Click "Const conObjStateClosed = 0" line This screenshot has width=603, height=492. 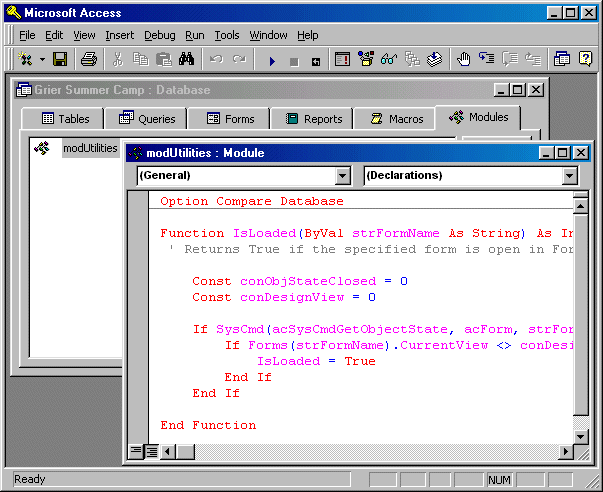[x=300, y=281]
